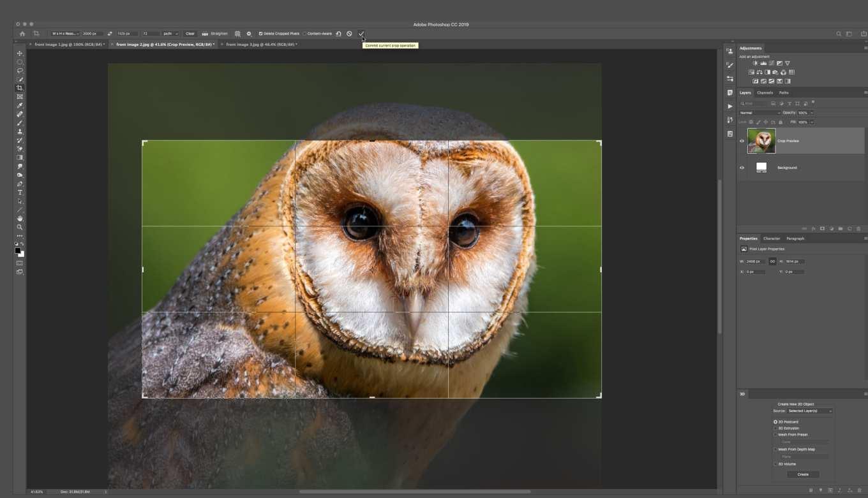This screenshot has width=868, height=498.
Task: Open 3D Source Selected Layer(s) dropdown
Action: pyautogui.click(x=809, y=411)
